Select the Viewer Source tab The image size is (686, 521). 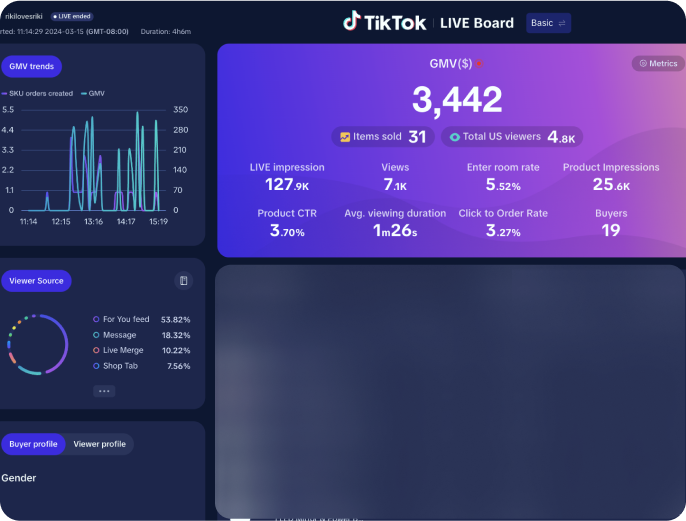point(36,281)
